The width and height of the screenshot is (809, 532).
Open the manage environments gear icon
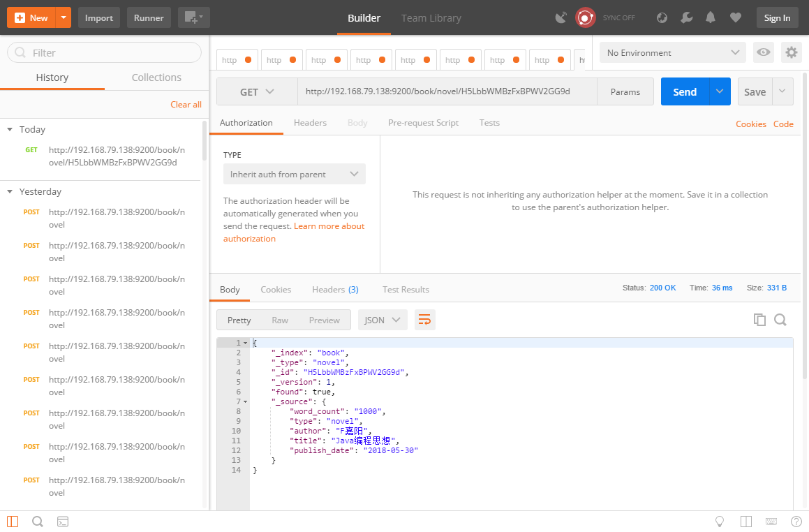pos(791,52)
